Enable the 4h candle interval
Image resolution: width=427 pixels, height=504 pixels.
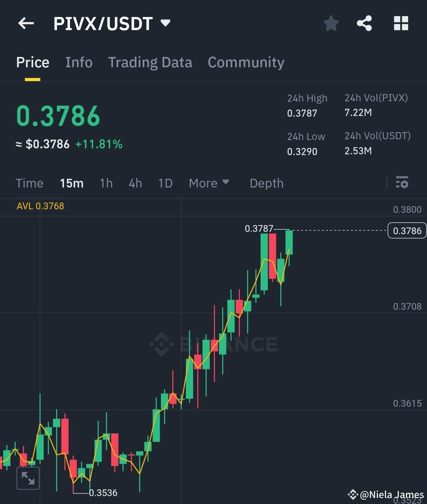click(x=135, y=183)
